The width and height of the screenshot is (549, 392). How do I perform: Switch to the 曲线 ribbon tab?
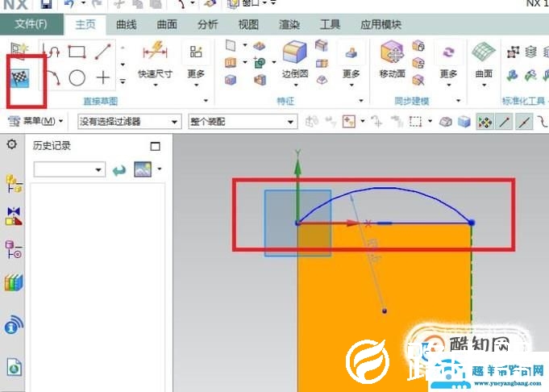coord(126,24)
